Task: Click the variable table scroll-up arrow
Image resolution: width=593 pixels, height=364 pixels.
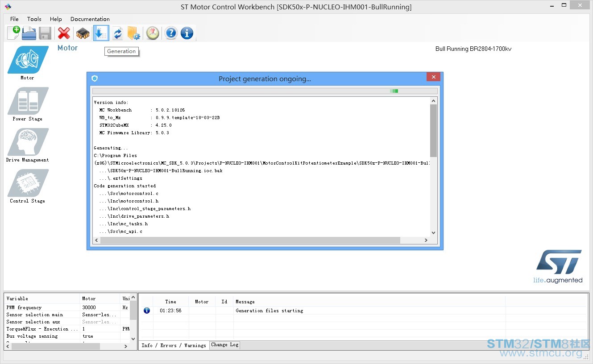Action: [x=133, y=298]
